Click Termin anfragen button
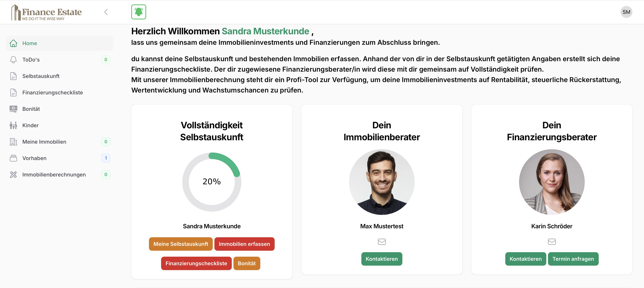The height and width of the screenshot is (288, 644). coord(573,259)
